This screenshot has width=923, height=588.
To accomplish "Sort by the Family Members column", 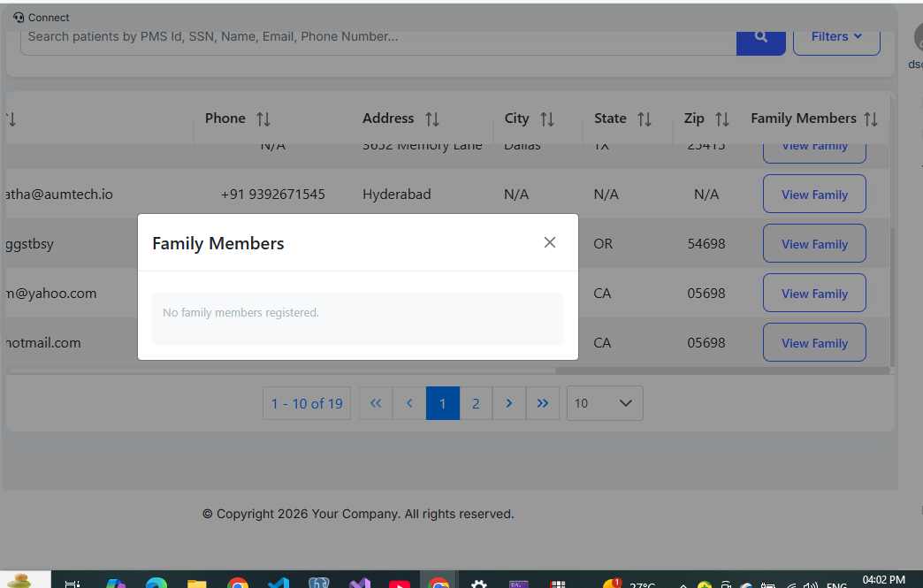I will coord(871,119).
